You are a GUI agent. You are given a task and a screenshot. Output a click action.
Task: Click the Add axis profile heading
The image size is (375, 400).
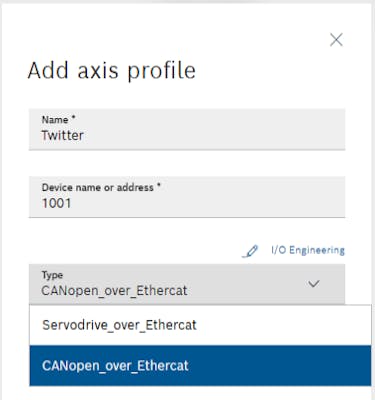[111, 71]
